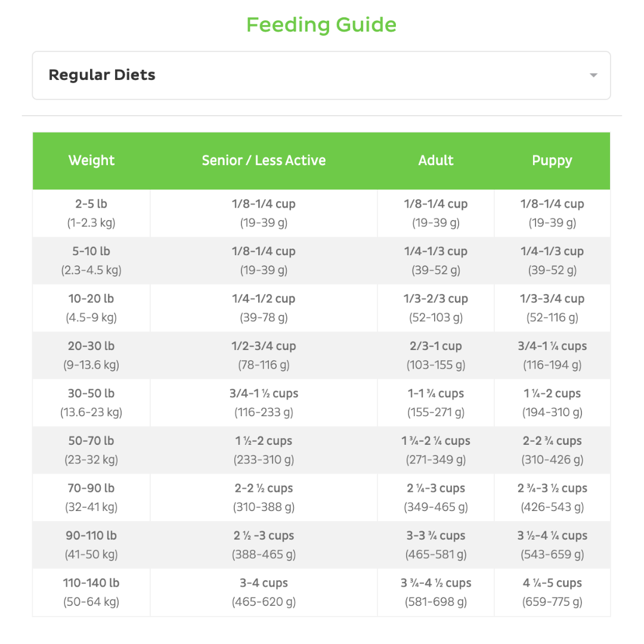
Task: Click the Puppy 4 ¼-5 cups cell
Action: [552, 592]
